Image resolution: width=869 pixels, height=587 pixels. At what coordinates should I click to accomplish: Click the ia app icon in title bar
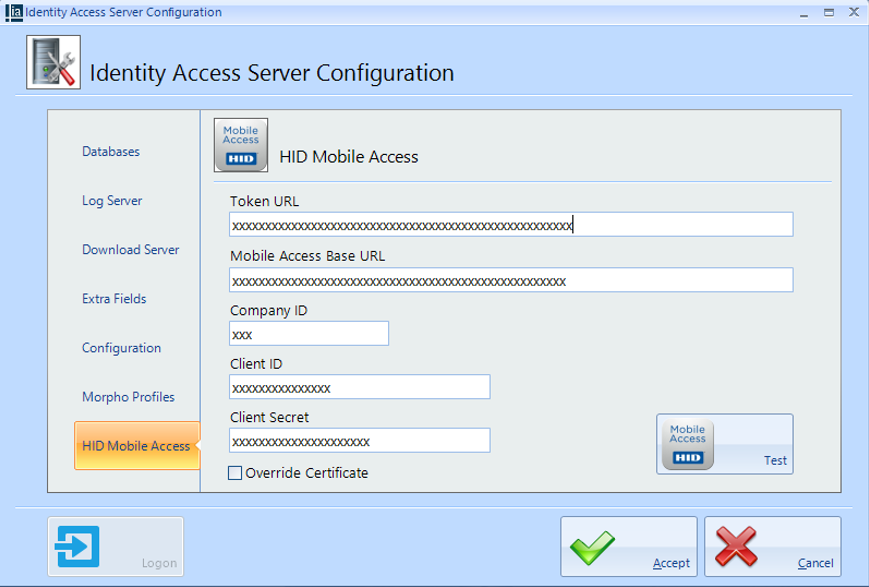coord(14,12)
